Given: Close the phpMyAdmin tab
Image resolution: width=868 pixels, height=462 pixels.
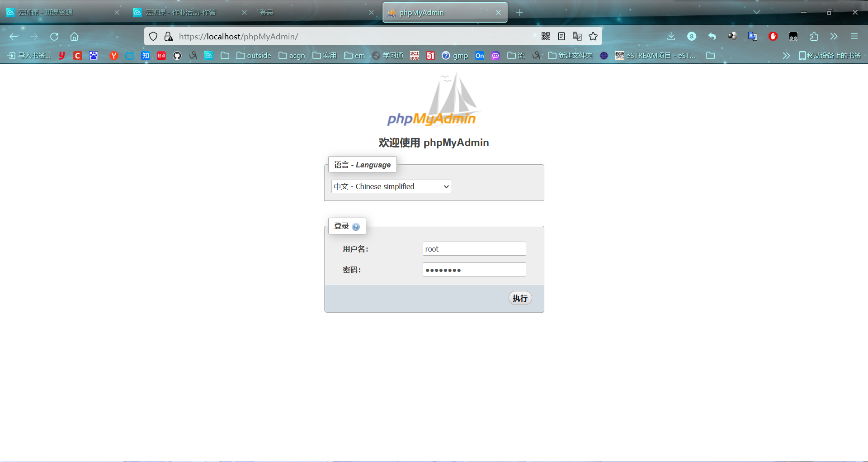Looking at the screenshot, I should 498,13.
